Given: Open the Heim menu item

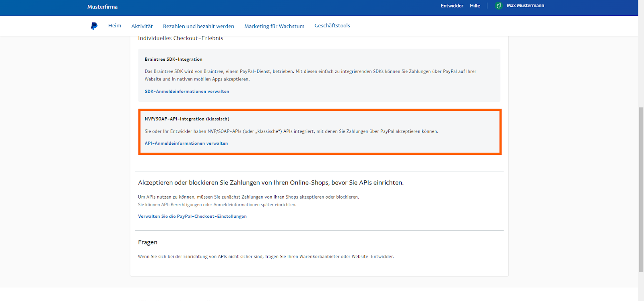Looking at the screenshot, I should click(115, 26).
